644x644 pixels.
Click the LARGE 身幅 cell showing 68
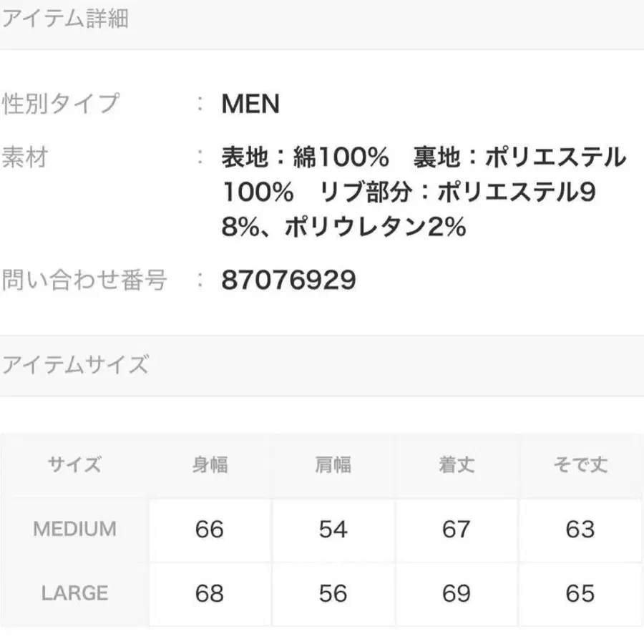pos(210,593)
